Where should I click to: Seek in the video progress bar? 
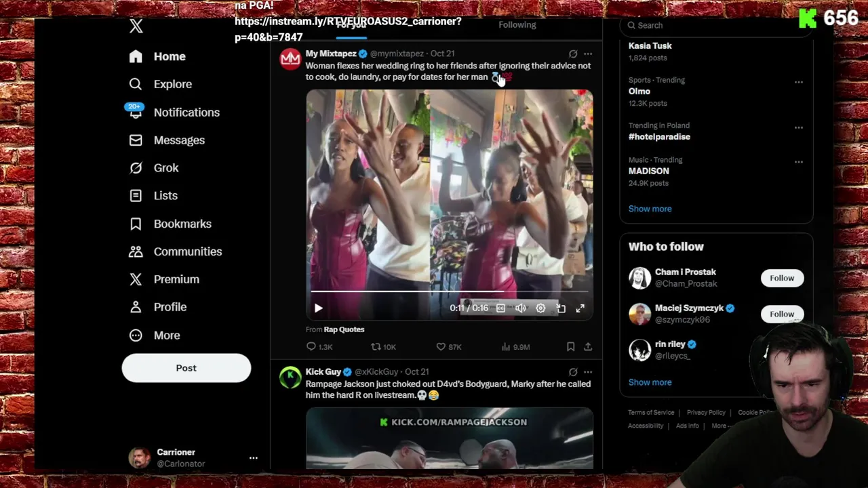449,291
